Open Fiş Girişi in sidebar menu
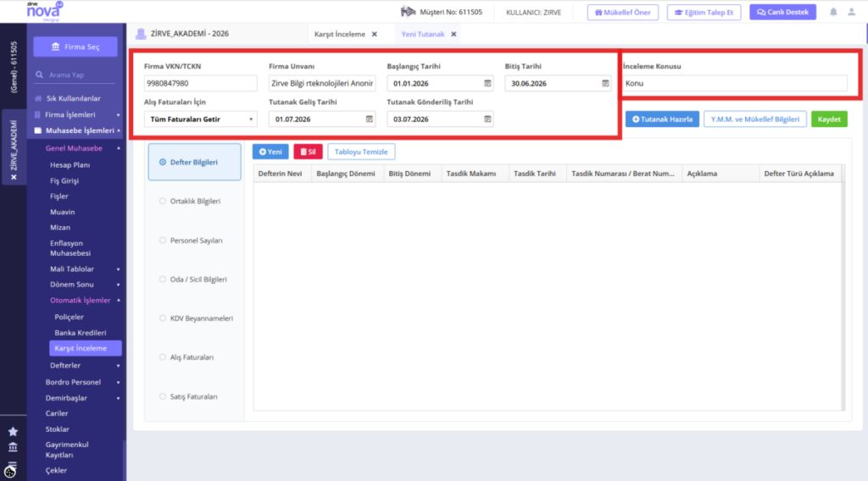This screenshot has width=868, height=481. point(64,180)
